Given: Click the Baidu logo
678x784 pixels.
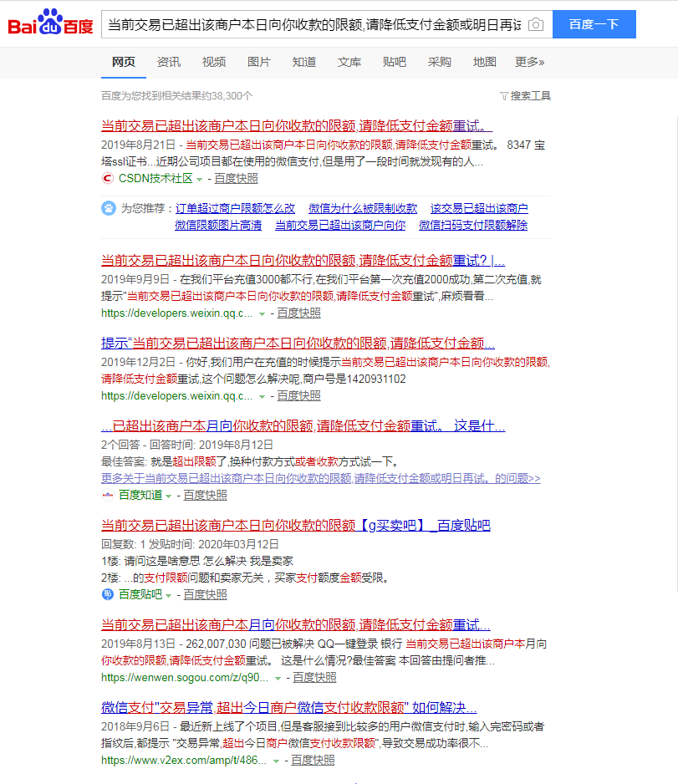Looking at the screenshot, I should pos(50,23).
